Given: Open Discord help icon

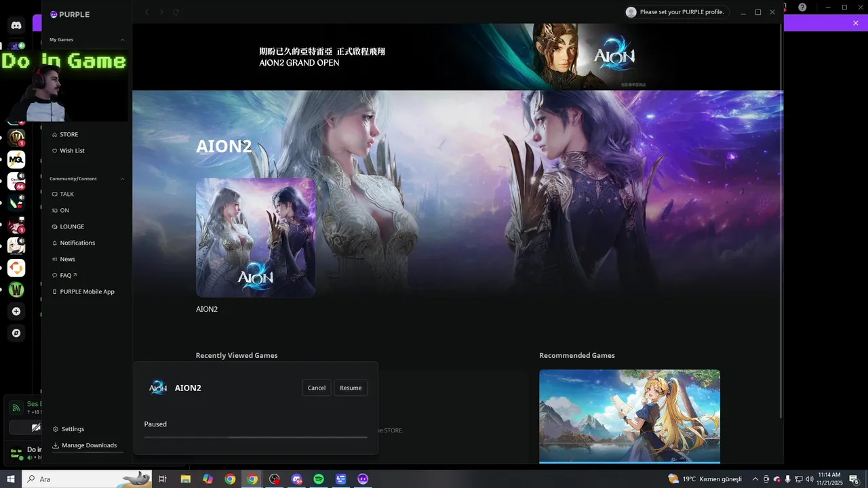Looking at the screenshot, I should pyautogui.click(x=802, y=7).
